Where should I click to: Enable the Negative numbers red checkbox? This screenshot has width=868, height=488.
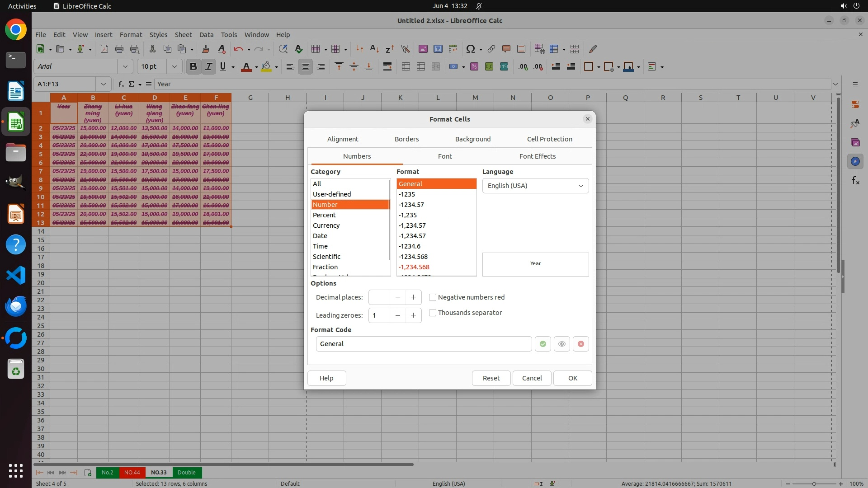pyautogui.click(x=433, y=297)
